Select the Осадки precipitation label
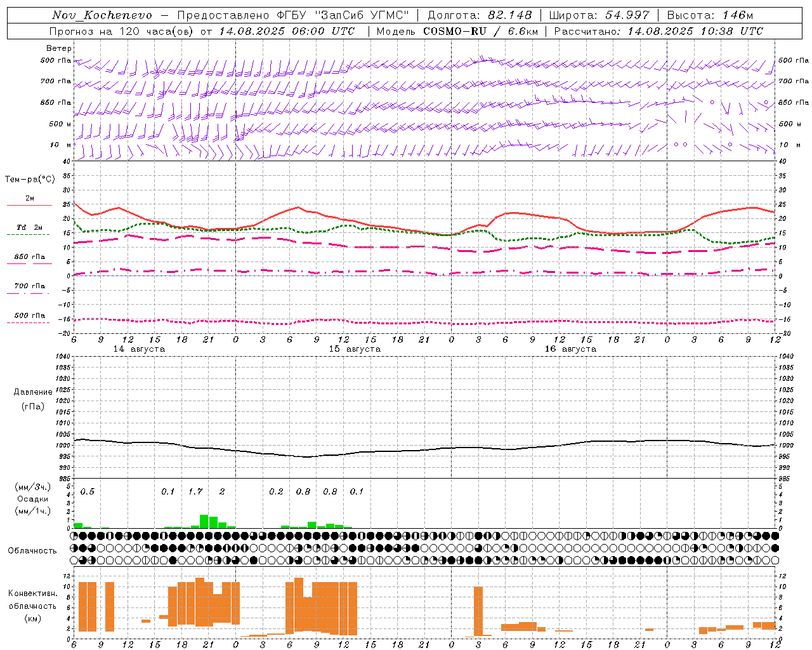812x650 pixels. click(33, 499)
